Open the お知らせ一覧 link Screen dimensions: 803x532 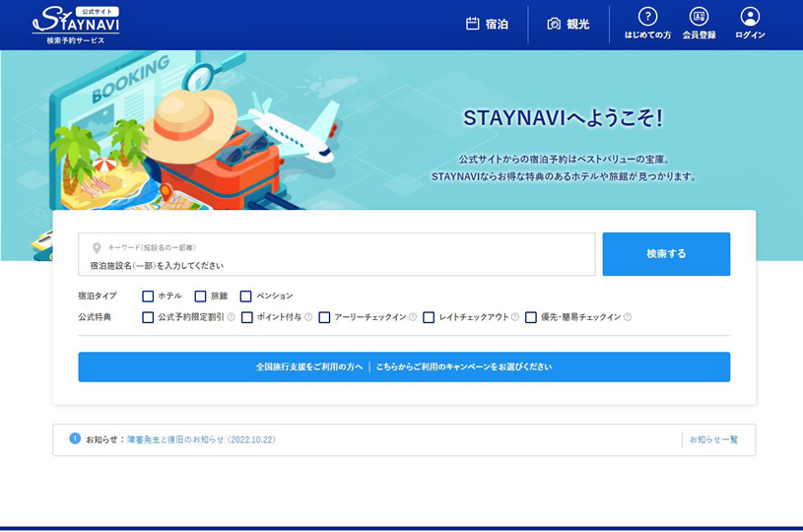pos(713,439)
